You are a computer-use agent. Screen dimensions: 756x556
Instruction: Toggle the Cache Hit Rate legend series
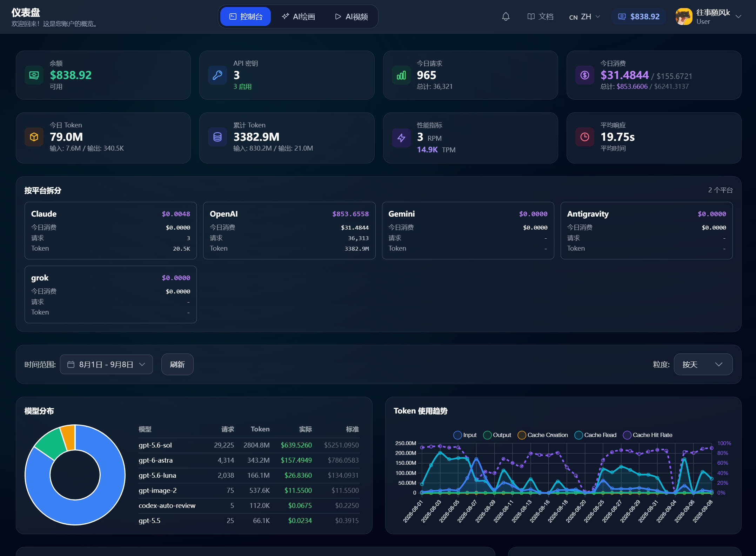click(x=648, y=435)
